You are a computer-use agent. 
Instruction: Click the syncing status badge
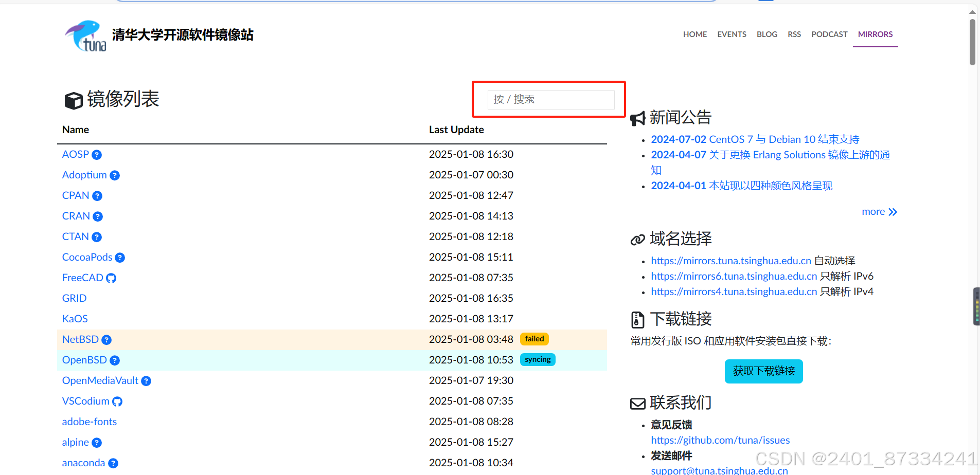538,359
